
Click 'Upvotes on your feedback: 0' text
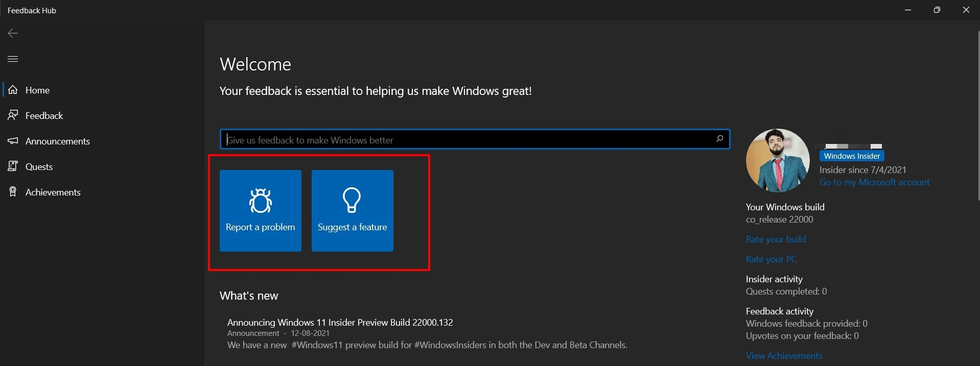coord(802,336)
